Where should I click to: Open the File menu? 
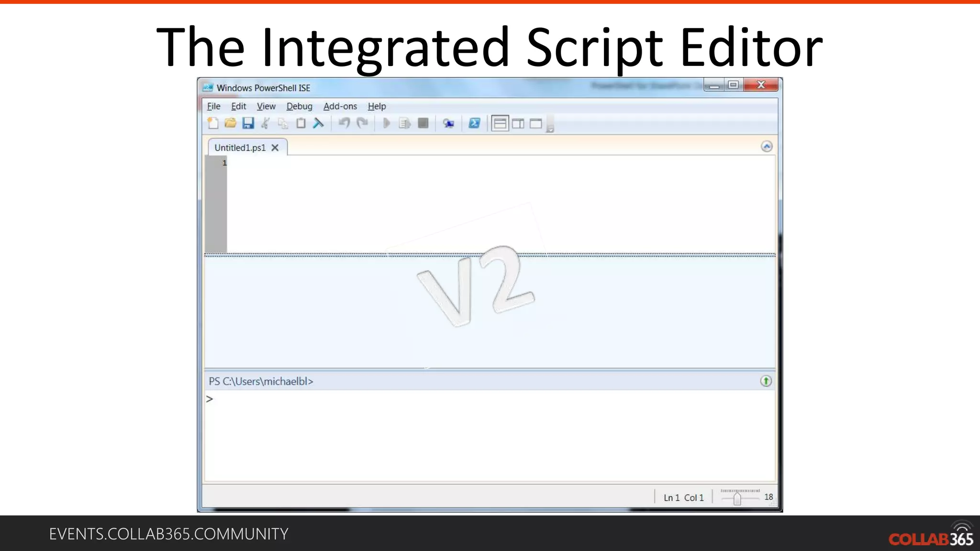[x=213, y=106]
